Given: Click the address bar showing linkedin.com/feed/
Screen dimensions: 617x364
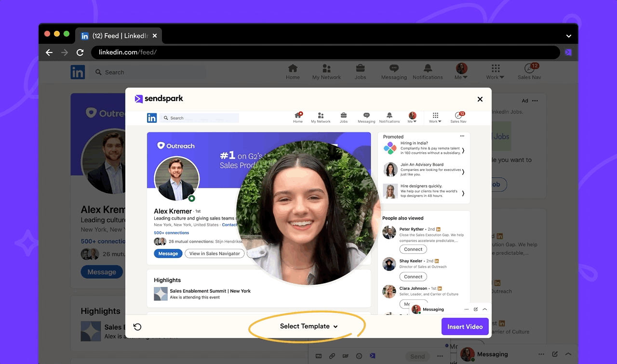Looking at the screenshot, I should click(325, 52).
